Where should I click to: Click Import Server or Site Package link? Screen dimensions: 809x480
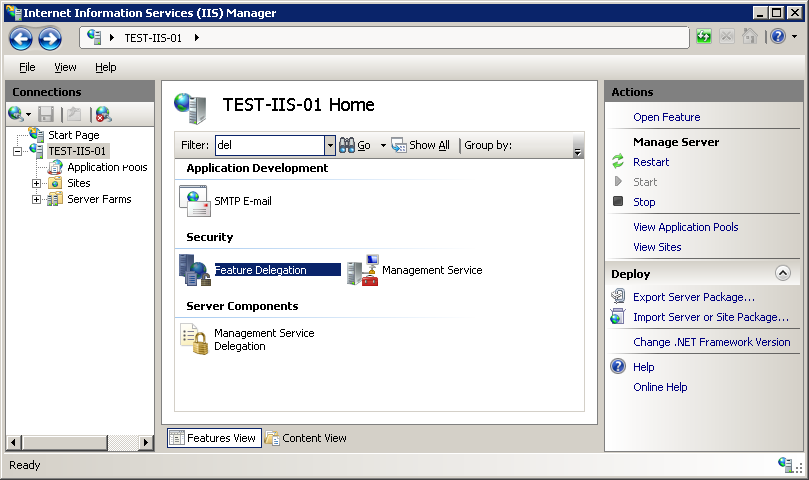tap(711, 317)
